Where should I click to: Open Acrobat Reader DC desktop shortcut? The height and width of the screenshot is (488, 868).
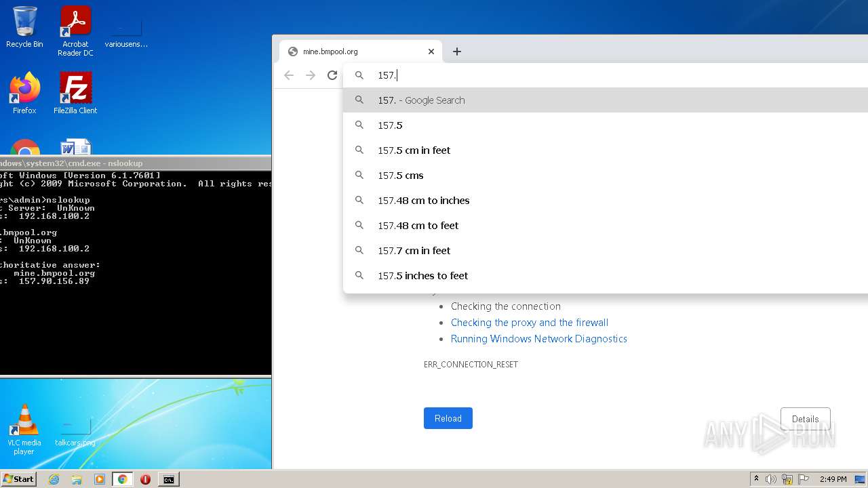75,32
